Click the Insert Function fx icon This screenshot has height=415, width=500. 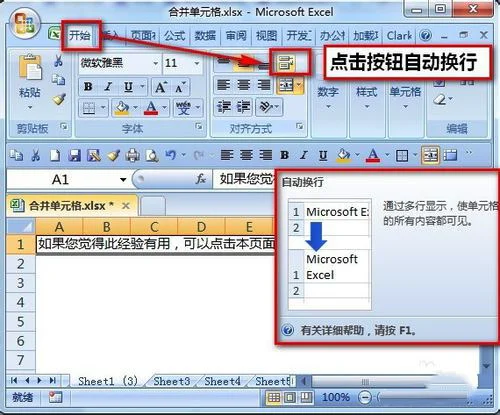click(x=200, y=179)
